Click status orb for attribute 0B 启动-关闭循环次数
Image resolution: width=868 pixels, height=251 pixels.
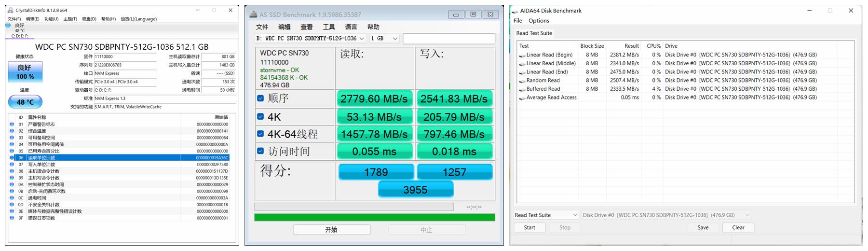(12, 191)
